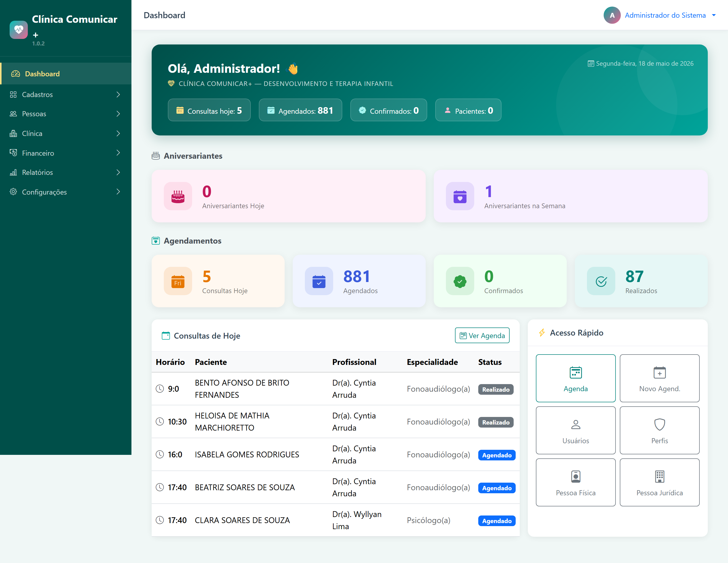Click the Confirmados: 0 banner pill

point(388,110)
